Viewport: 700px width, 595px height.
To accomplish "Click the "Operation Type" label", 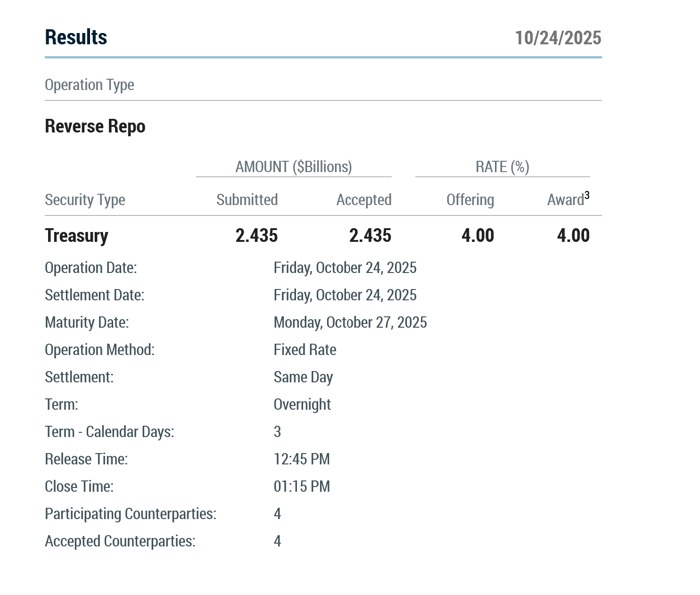I will click(x=90, y=85).
